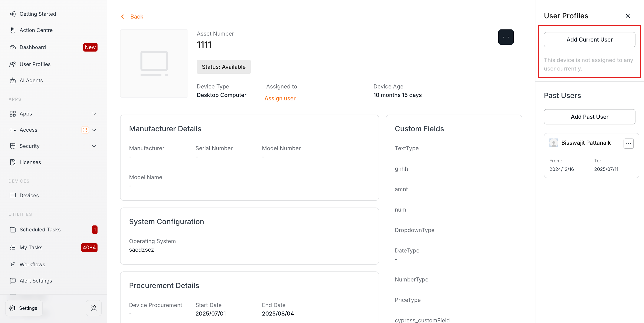Click Add Current User button

coord(589,40)
